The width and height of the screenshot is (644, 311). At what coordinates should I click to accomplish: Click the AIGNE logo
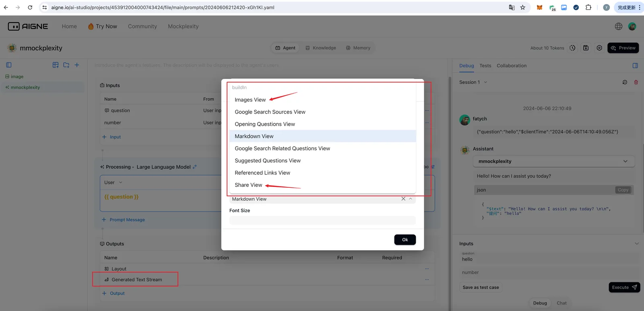[28, 26]
